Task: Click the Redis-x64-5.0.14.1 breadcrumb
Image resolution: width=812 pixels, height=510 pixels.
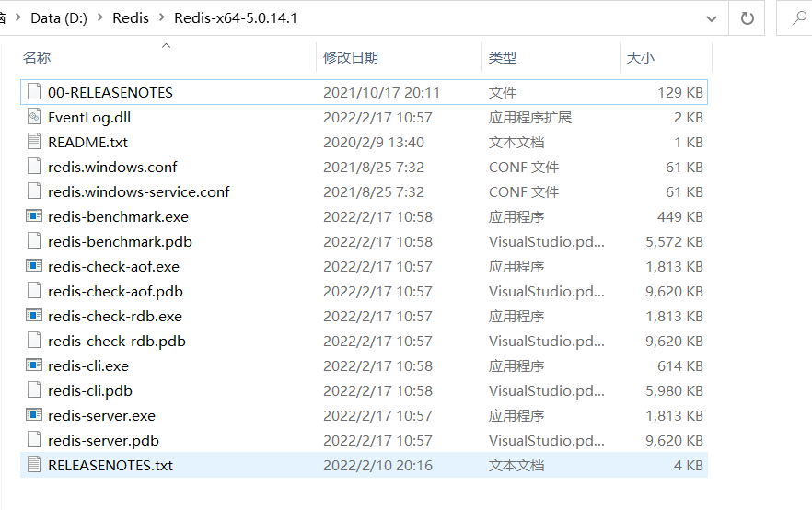Action: tap(236, 18)
